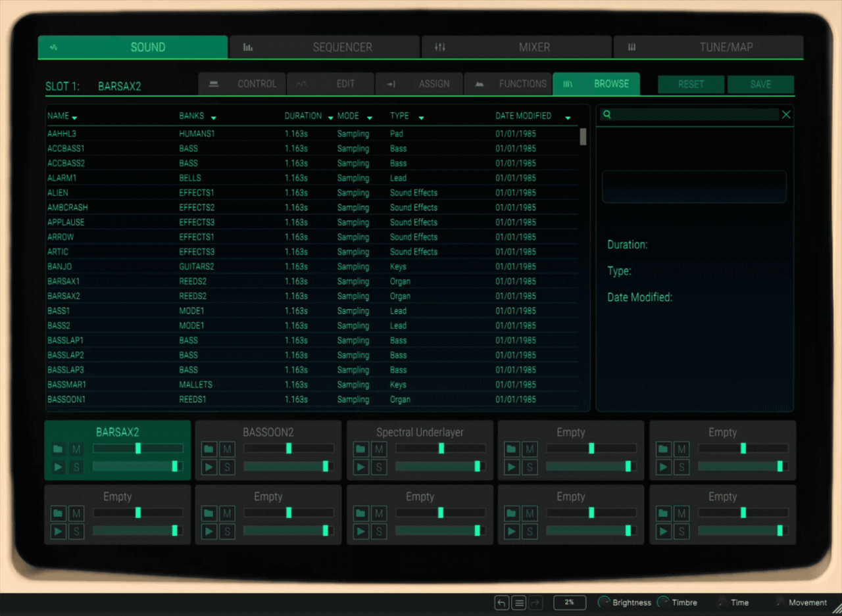
Task: Click the search magnifier icon
Action: click(x=607, y=114)
